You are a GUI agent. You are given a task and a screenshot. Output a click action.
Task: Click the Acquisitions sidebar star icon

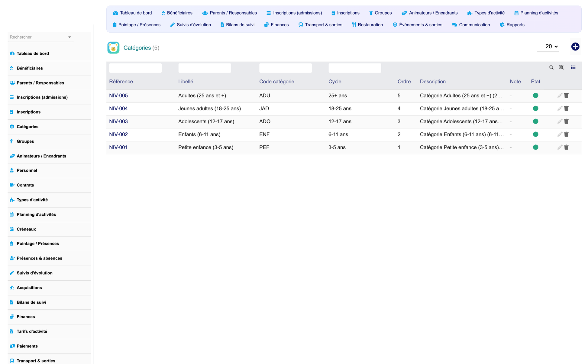[x=12, y=288]
